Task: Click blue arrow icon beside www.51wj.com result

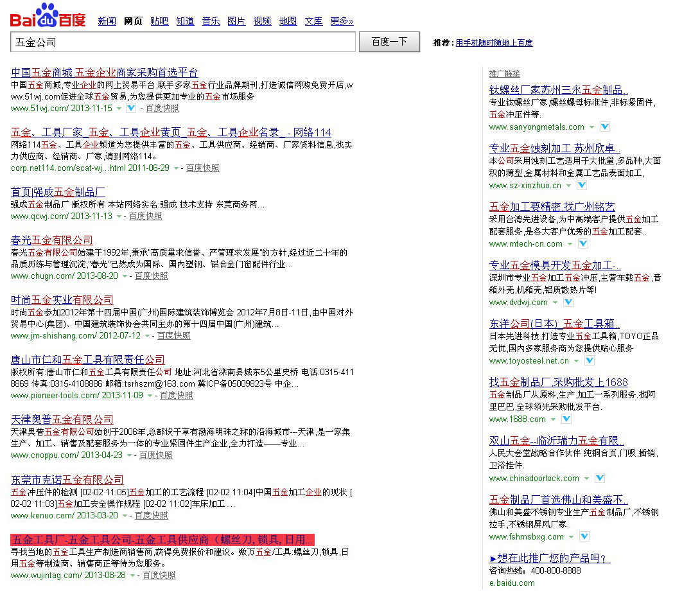Action: [131, 109]
